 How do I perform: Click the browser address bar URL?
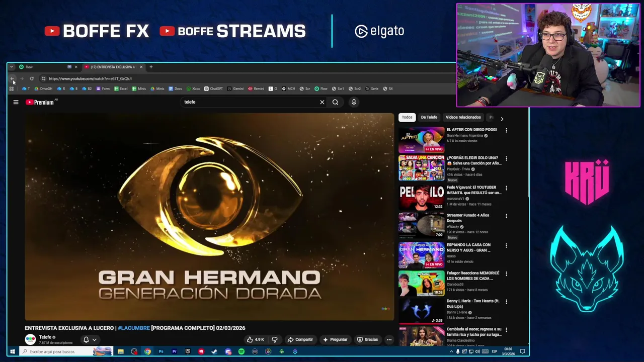90,78
